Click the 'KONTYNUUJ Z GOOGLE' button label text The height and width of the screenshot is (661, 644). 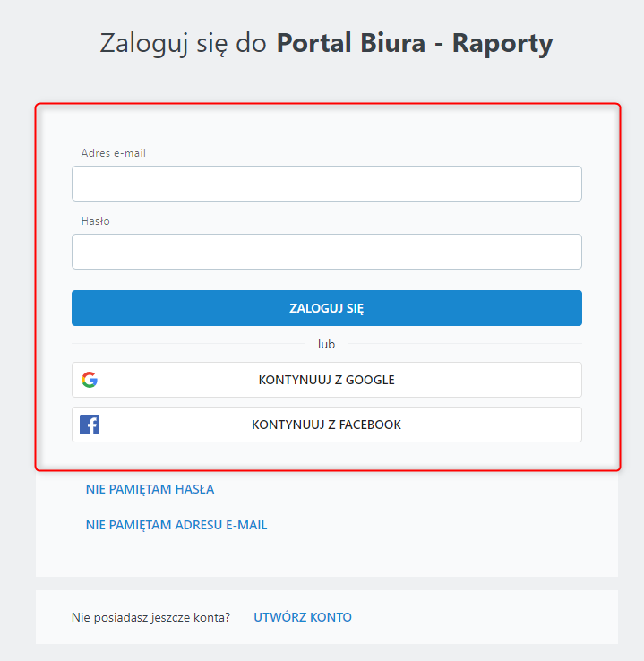pyautogui.click(x=326, y=380)
